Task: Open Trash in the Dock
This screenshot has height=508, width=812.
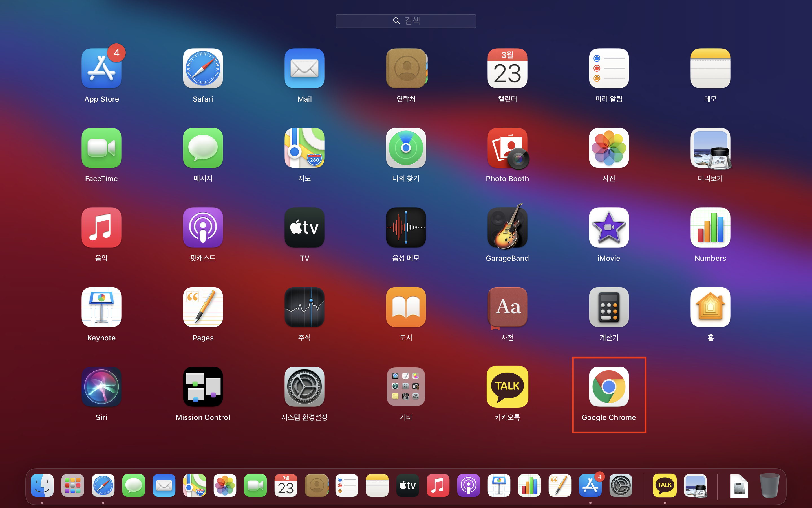Action: (769, 485)
